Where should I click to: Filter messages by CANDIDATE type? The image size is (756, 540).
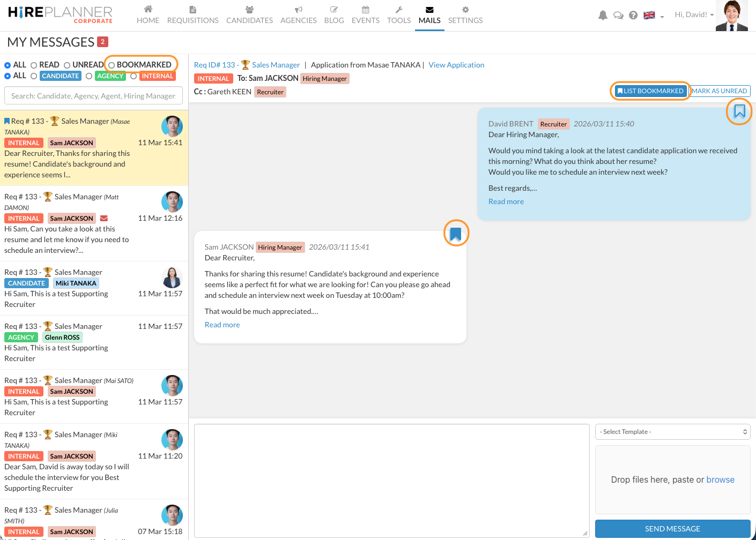coord(34,77)
